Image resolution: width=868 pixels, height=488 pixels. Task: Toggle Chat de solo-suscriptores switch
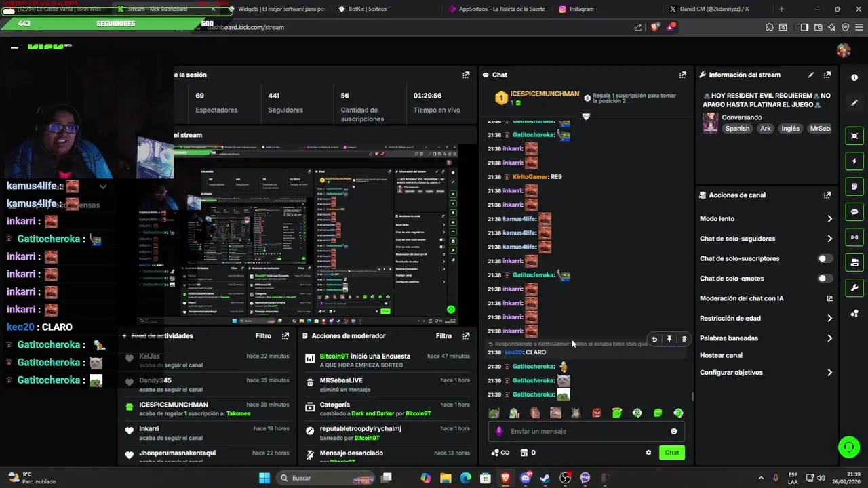pos(825,258)
